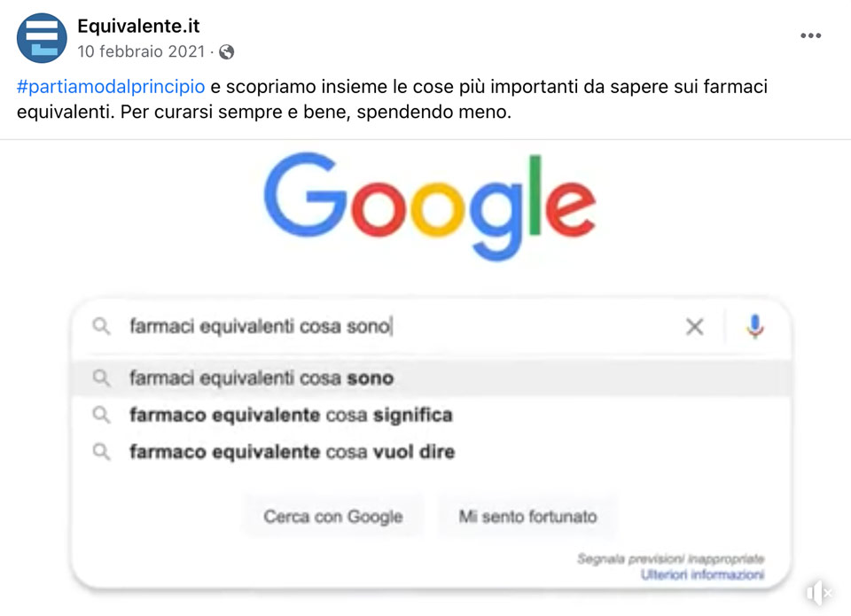Open the Equivalente.it profile picture
This screenshot has height=616, width=851.
point(42,38)
